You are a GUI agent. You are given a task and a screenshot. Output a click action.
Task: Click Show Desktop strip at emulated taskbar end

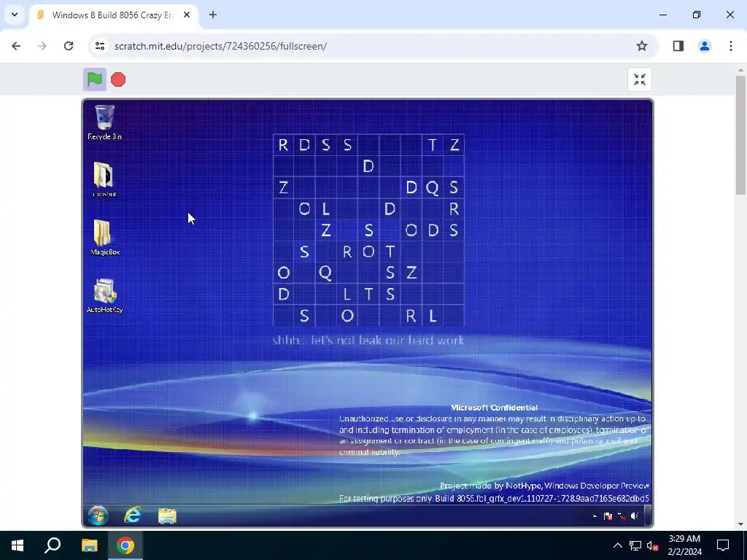pyautogui.click(x=648, y=516)
